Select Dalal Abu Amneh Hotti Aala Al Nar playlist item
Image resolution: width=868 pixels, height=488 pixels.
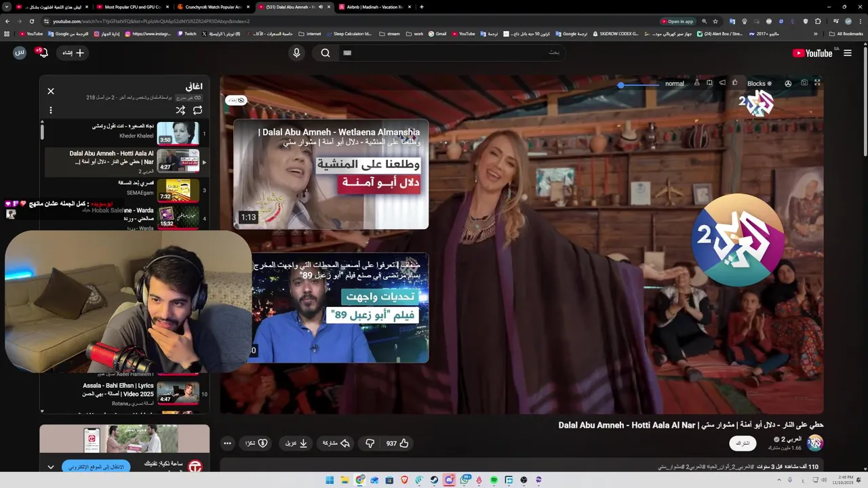click(125, 161)
